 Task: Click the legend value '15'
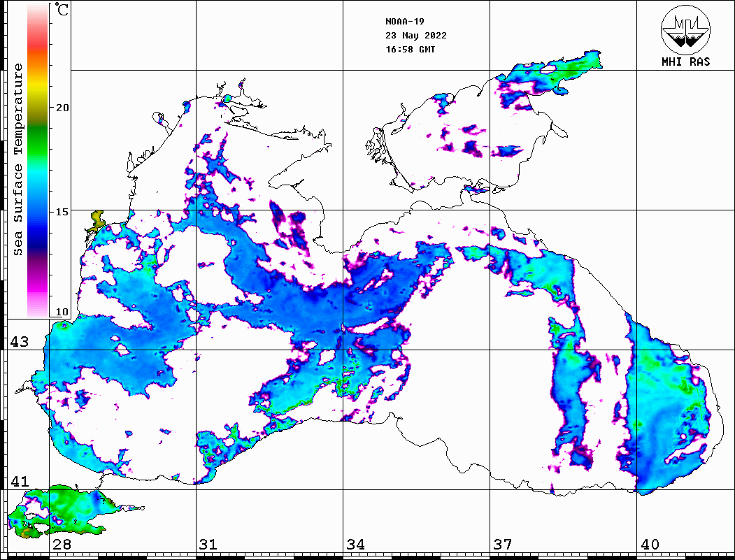pos(62,212)
